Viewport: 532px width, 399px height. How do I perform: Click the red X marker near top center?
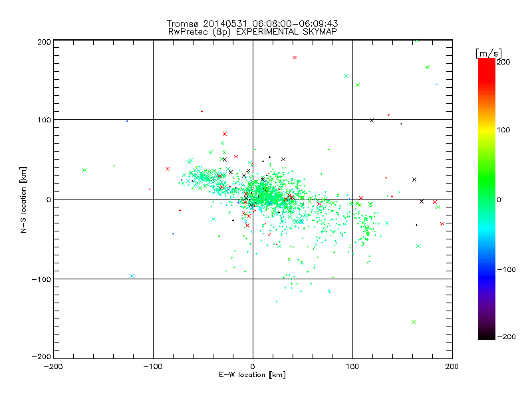click(x=295, y=57)
